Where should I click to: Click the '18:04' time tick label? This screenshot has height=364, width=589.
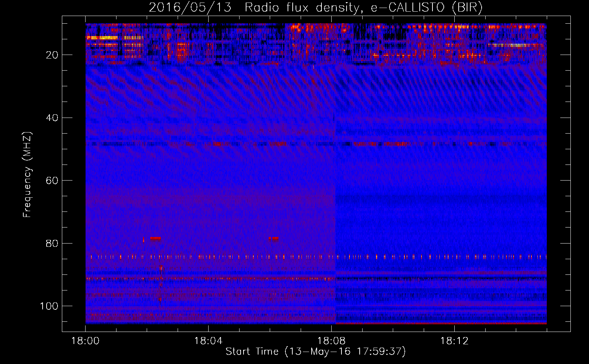pos(208,341)
